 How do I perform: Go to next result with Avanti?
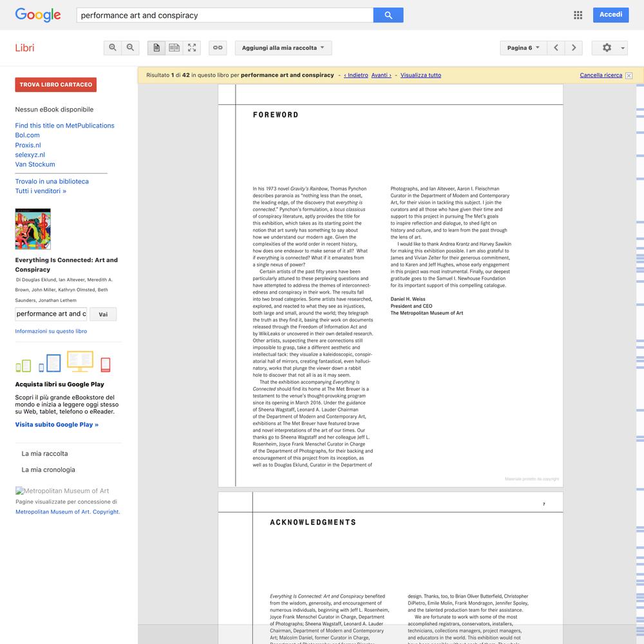click(381, 75)
